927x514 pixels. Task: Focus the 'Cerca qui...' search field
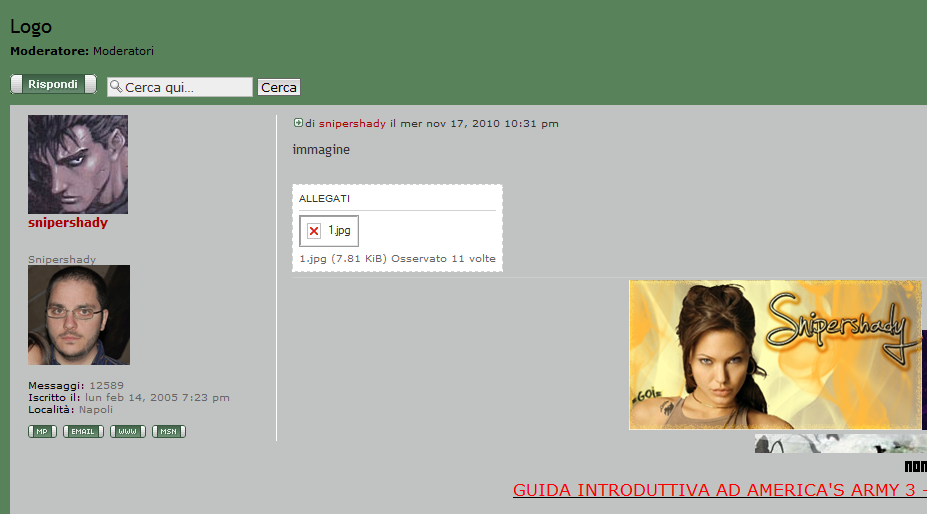click(187, 88)
